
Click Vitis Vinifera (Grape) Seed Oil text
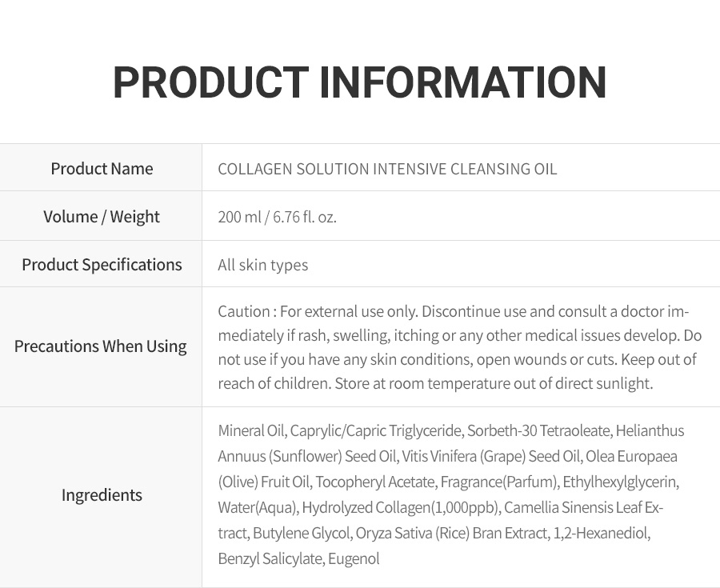point(491,456)
